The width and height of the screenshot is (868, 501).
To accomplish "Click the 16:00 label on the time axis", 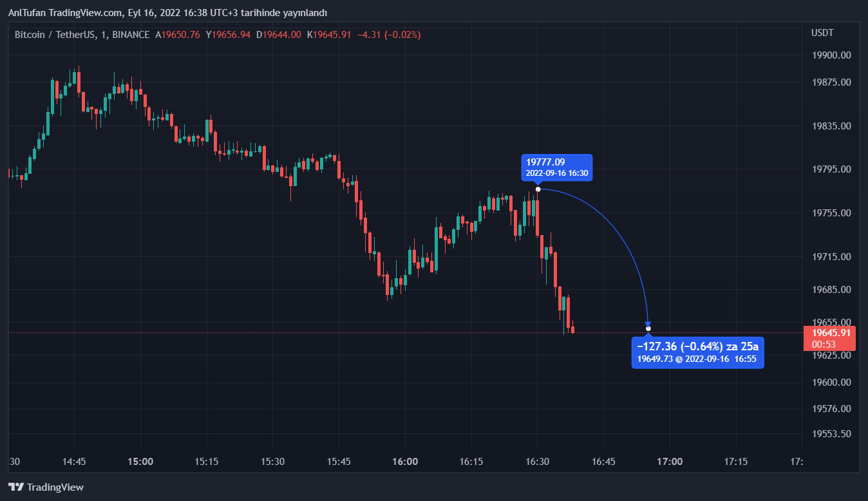I will point(404,462).
